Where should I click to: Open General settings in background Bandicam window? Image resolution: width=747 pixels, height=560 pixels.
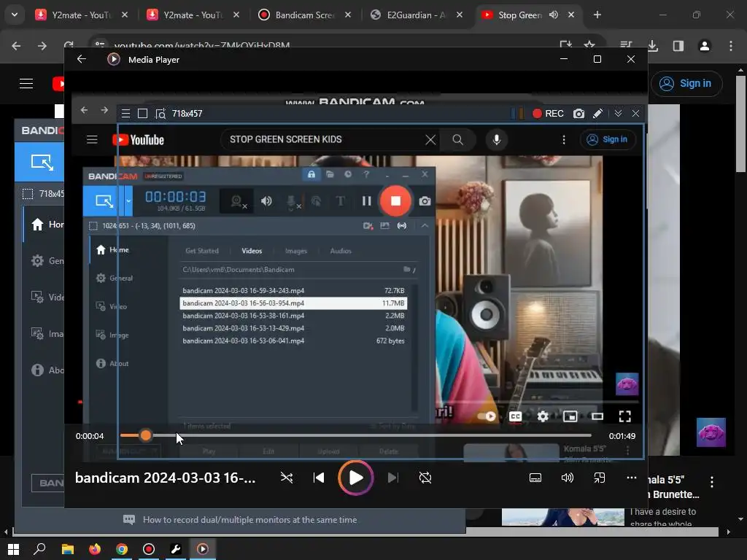point(47,260)
